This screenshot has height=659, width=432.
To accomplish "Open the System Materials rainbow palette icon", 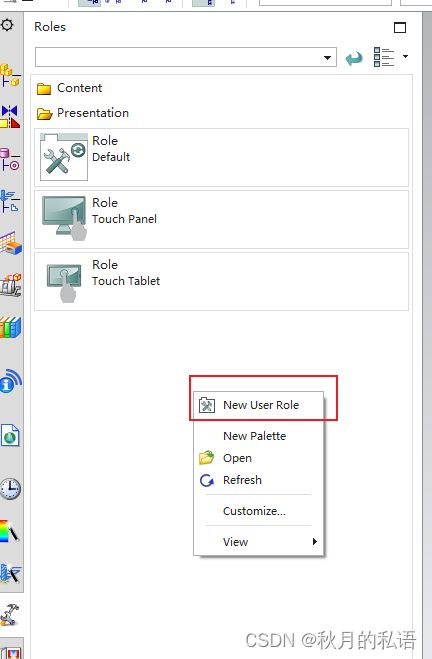I will [9, 531].
